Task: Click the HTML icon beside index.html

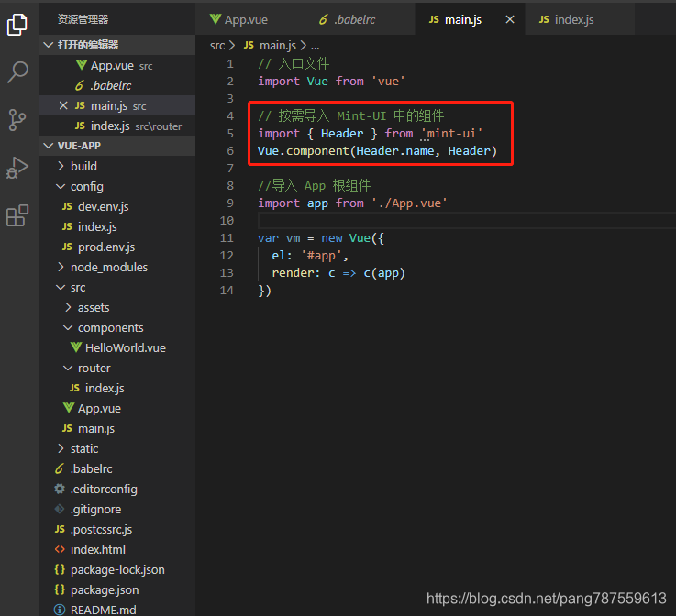Action: click(x=60, y=549)
